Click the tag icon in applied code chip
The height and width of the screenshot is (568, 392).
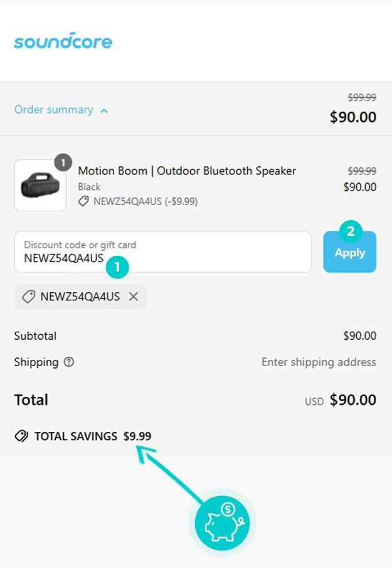tap(28, 297)
